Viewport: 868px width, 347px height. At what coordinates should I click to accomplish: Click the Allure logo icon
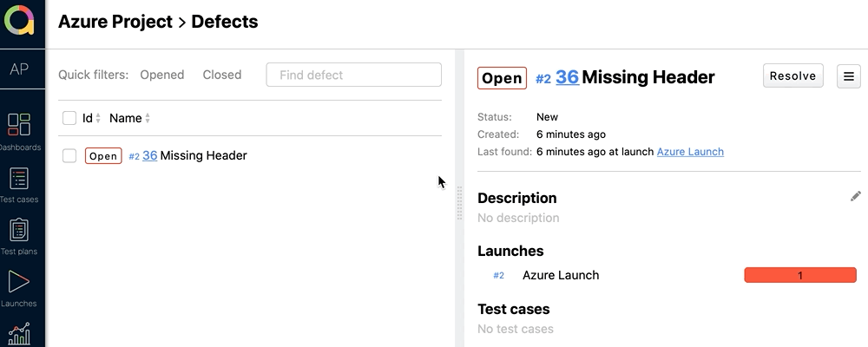[x=19, y=21]
